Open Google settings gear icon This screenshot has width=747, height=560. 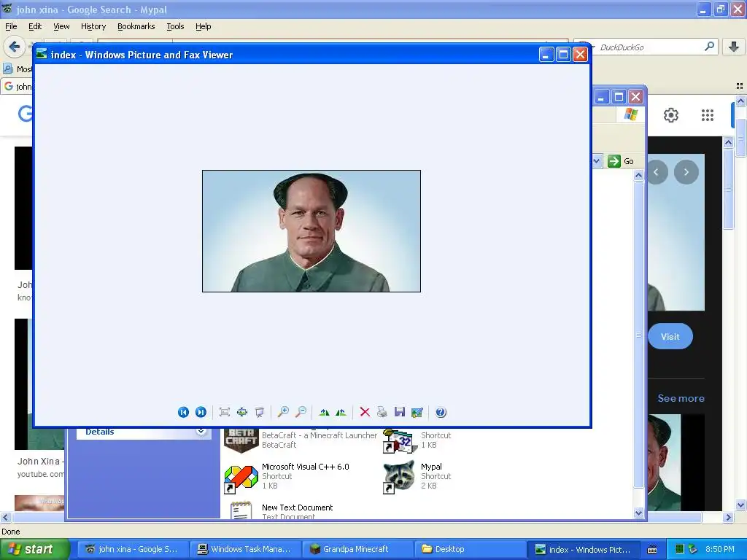[671, 115]
